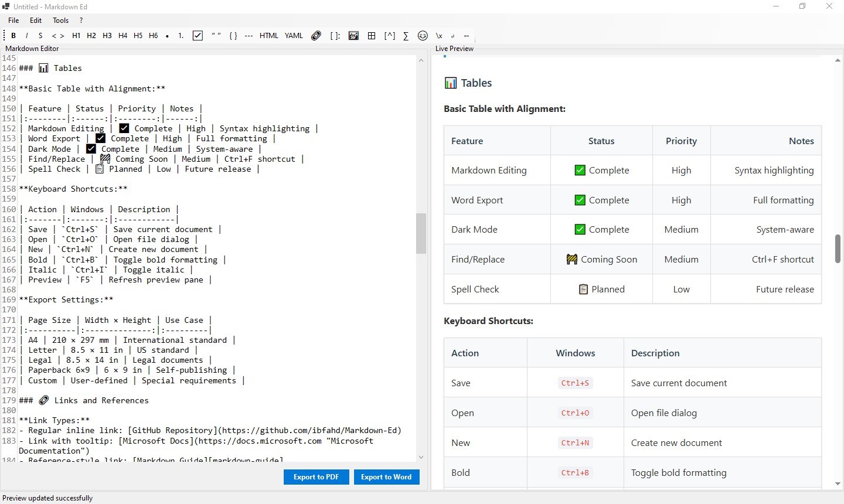Insert a code block with the { } button
This screenshot has height=504, width=844.
233,36
